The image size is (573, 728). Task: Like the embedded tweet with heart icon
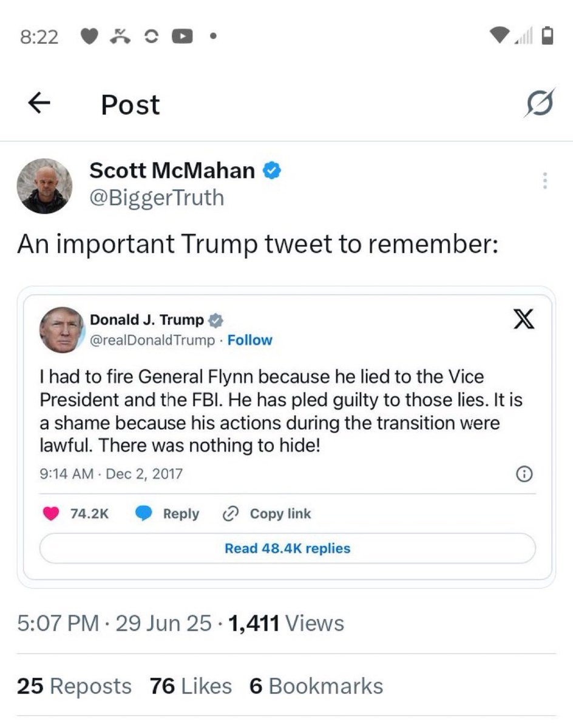[52, 514]
